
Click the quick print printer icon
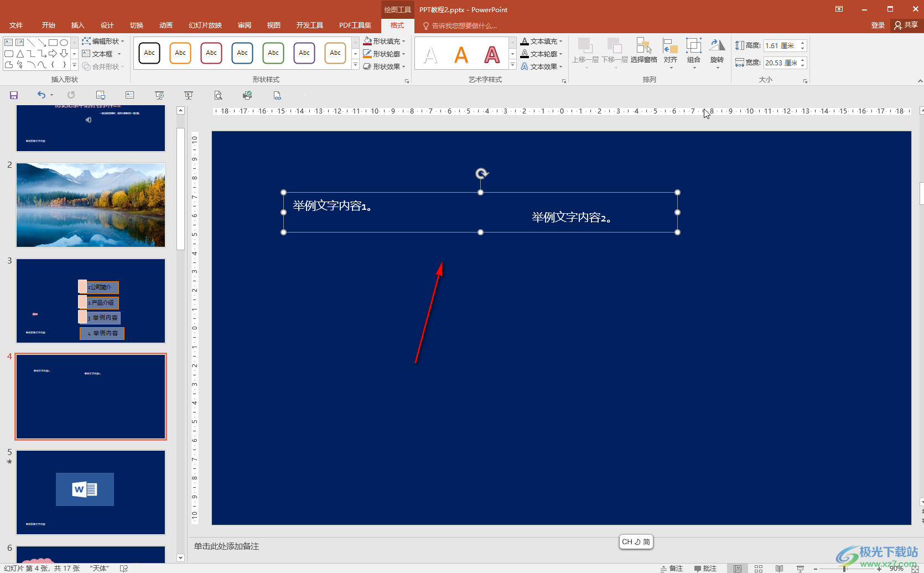(247, 95)
